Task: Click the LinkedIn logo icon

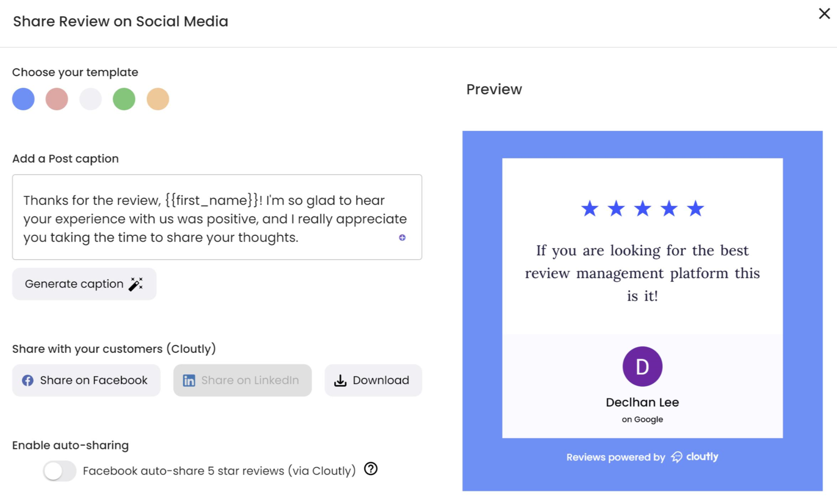Action: (x=189, y=381)
